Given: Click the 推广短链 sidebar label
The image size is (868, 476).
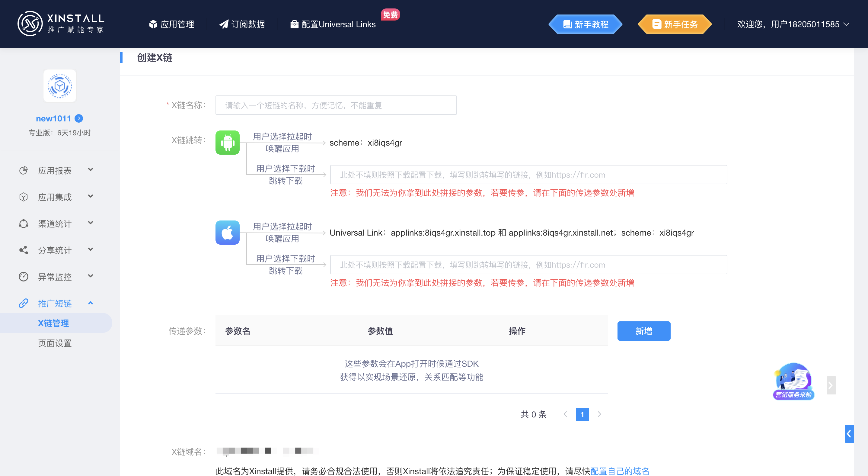Looking at the screenshot, I should [55, 304].
